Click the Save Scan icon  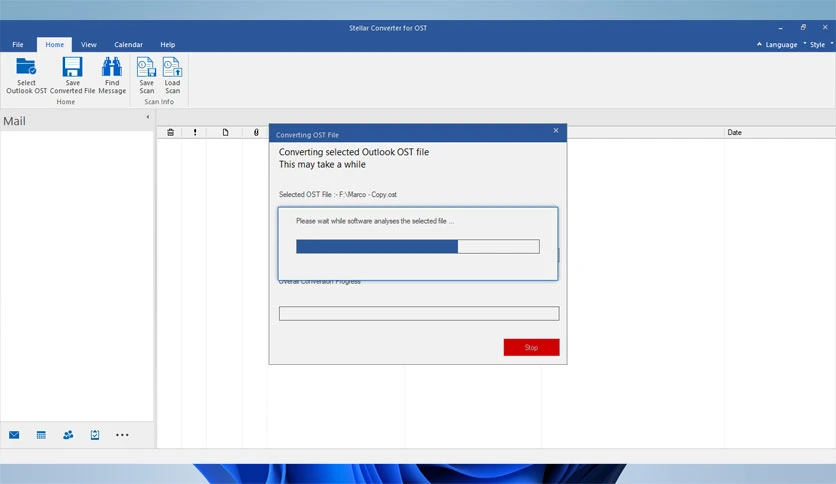(146, 67)
